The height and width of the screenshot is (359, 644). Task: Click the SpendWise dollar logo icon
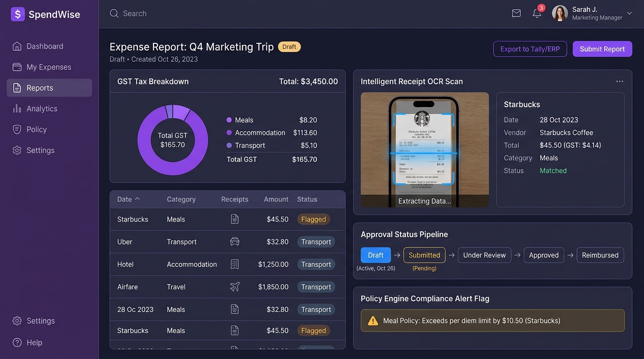click(18, 14)
